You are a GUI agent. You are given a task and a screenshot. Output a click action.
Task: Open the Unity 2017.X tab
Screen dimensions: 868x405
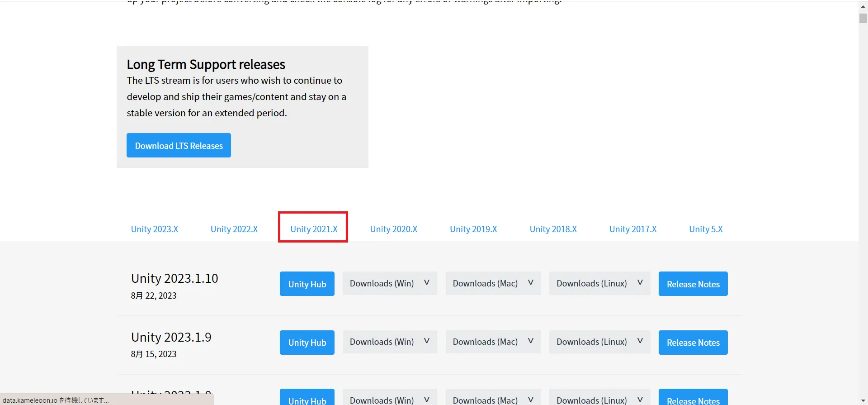click(x=633, y=229)
